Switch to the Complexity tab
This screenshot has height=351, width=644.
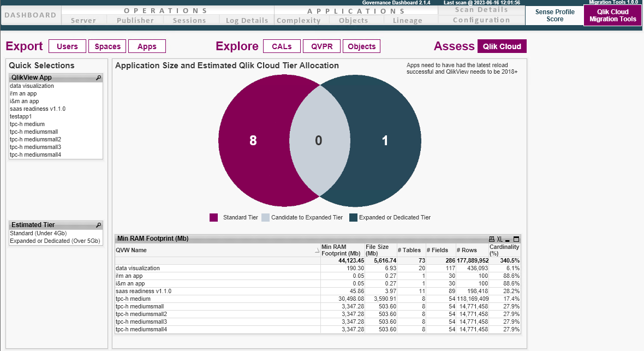click(301, 20)
